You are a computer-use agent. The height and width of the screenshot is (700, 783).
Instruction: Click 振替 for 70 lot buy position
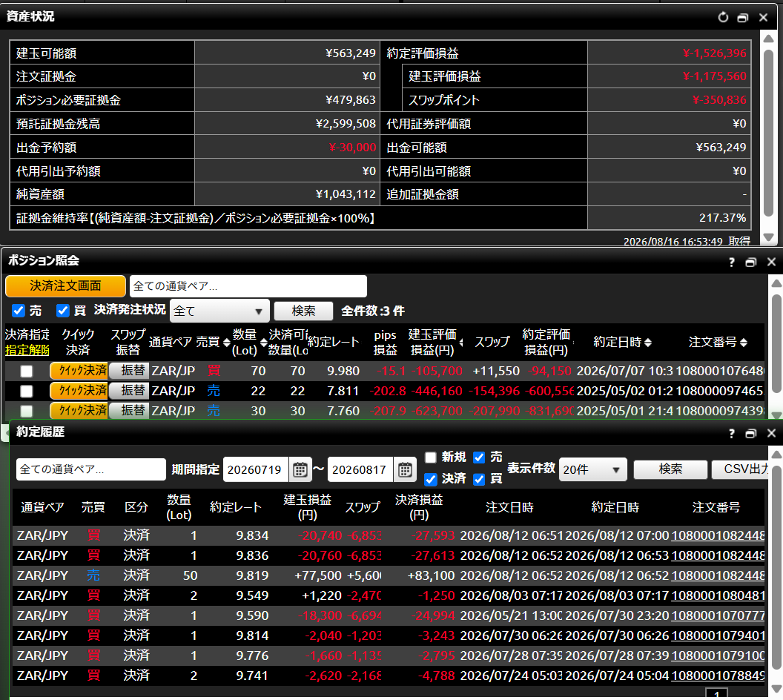tap(129, 371)
